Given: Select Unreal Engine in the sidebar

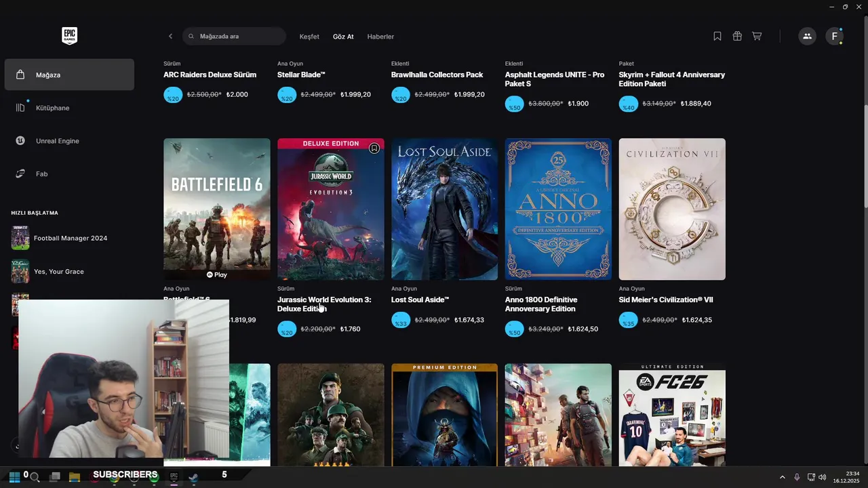Looking at the screenshot, I should (69, 141).
